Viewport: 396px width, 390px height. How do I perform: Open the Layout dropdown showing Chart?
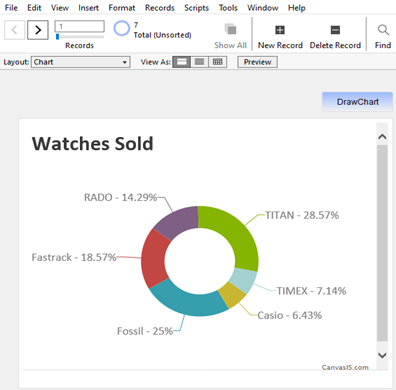point(80,62)
